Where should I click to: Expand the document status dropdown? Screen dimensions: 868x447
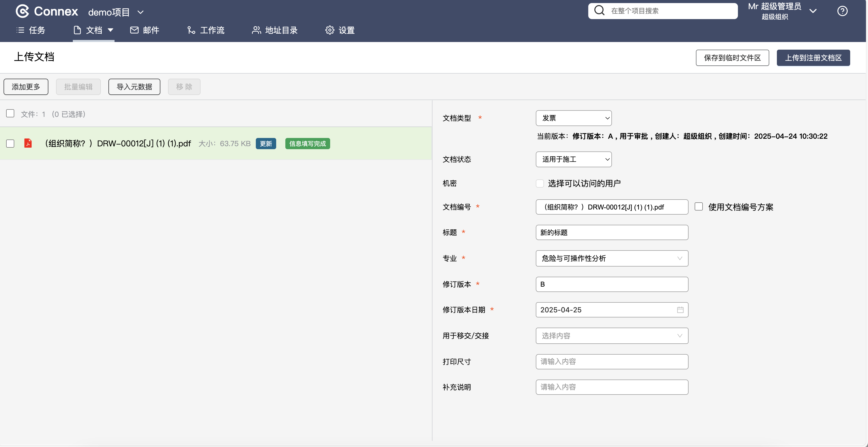click(x=573, y=159)
